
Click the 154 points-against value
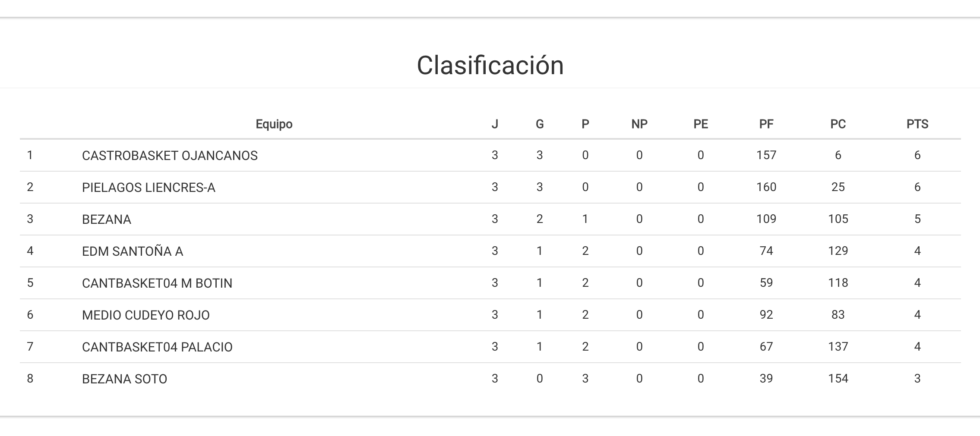tap(838, 379)
